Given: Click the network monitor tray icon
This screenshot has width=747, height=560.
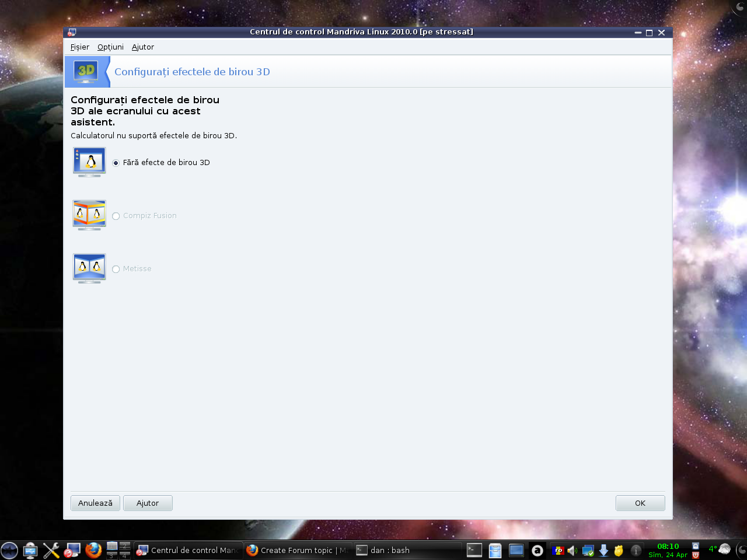Looking at the screenshot, I should point(588,550).
